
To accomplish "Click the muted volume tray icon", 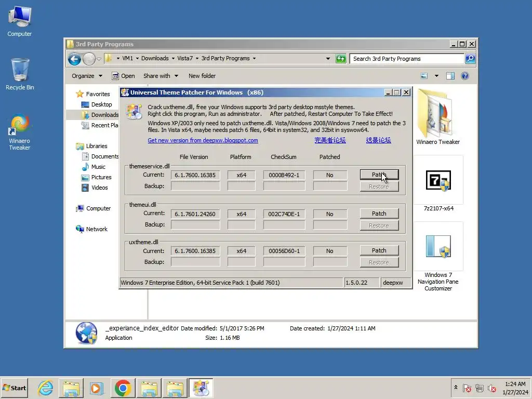I will [x=492, y=388].
